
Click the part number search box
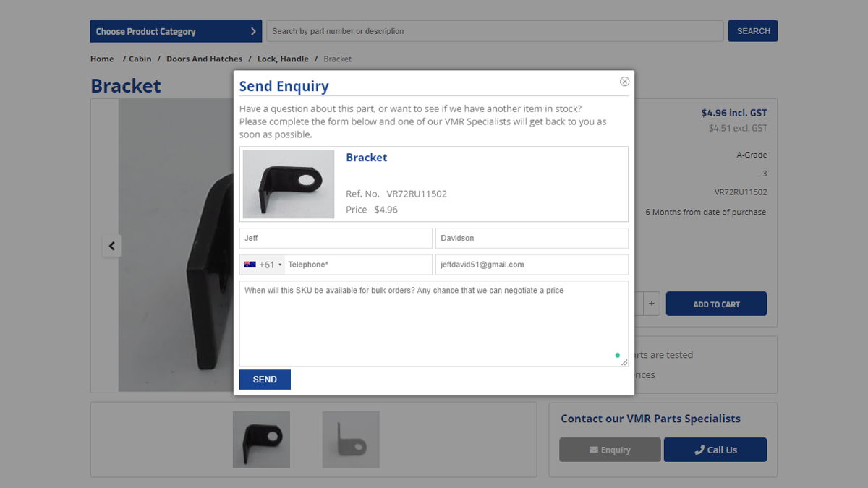pyautogui.click(x=495, y=31)
